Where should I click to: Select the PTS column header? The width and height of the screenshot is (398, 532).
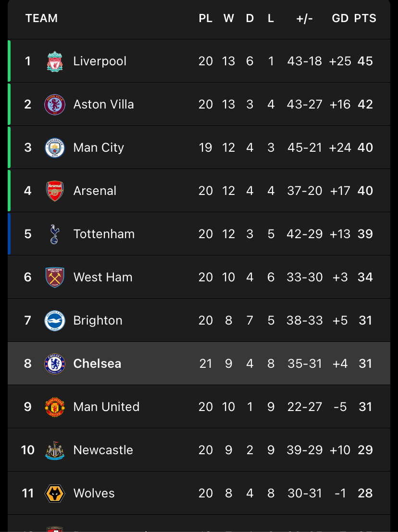tap(365, 18)
